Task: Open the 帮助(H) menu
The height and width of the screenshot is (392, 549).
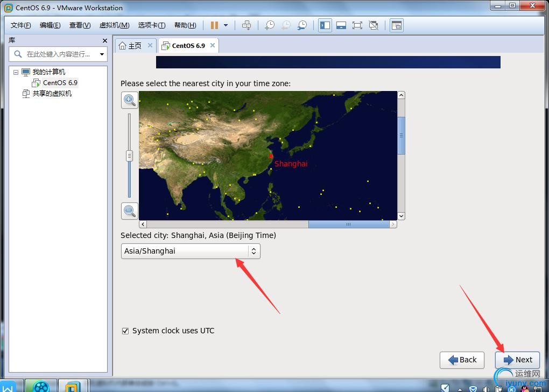Action: [x=185, y=25]
